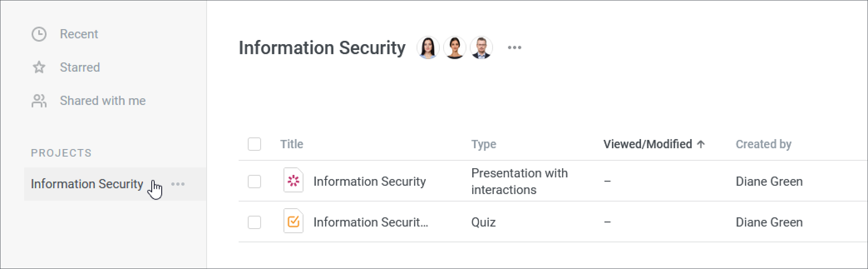The image size is (868, 269).
Task: Go to Shared with me
Action: point(103,101)
